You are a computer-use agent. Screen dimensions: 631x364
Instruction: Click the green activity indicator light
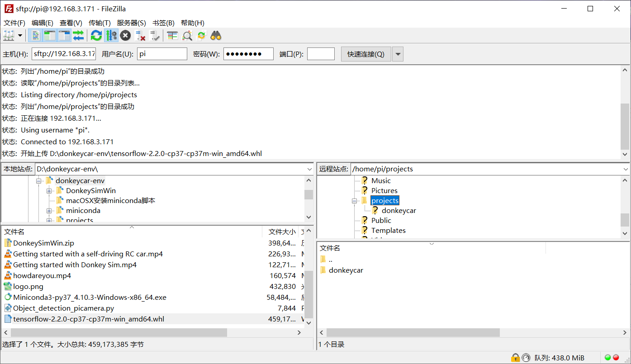coord(607,358)
